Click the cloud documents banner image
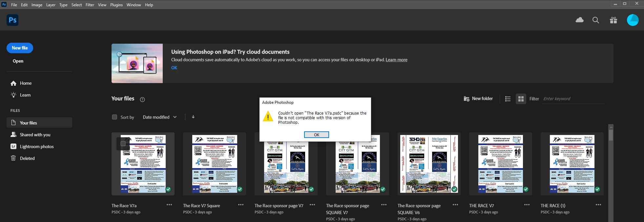 click(137, 63)
